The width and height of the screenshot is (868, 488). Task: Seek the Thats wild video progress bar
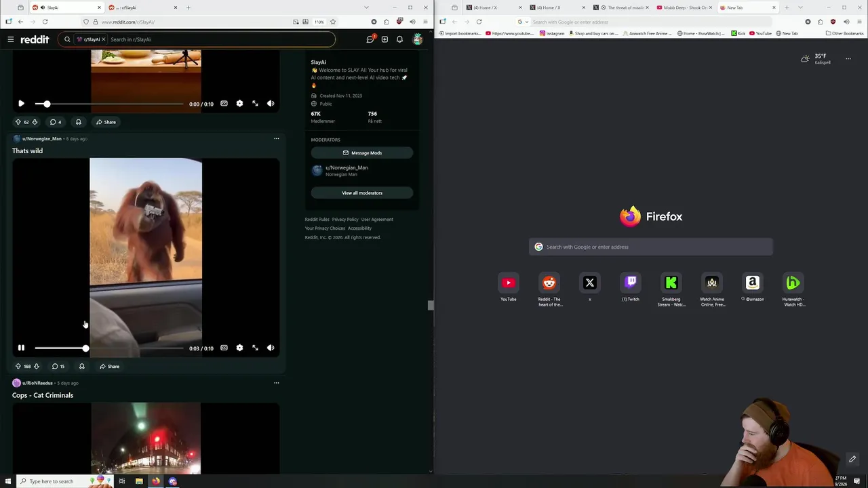coord(109,348)
